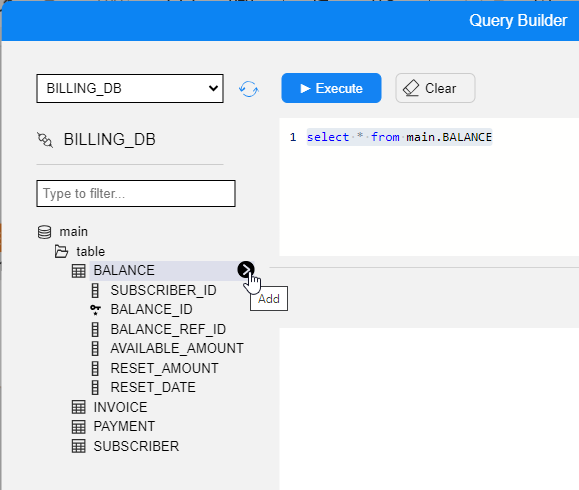579x490 pixels.
Task: Click the refresh connection icon
Action: 249,89
